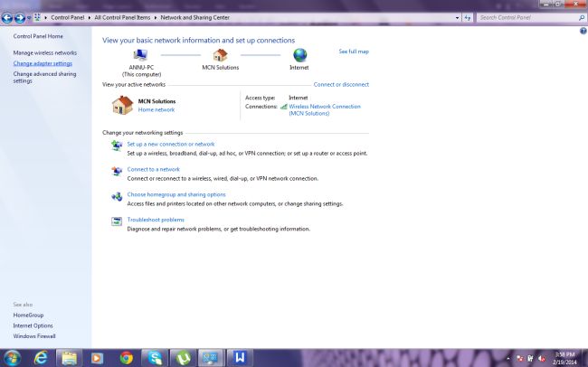
Task: Click the wireless signal strength icon
Action: pos(284,107)
